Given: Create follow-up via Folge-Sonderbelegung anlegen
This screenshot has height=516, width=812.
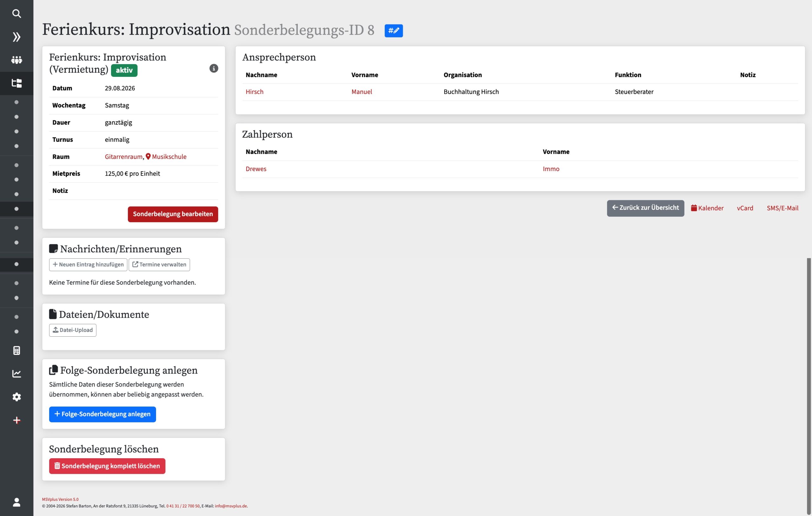Looking at the screenshot, I should click(x=102, y=414).
